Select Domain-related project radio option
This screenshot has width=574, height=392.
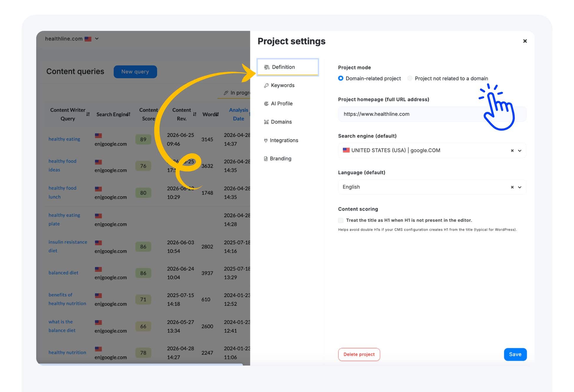(341, 78)
